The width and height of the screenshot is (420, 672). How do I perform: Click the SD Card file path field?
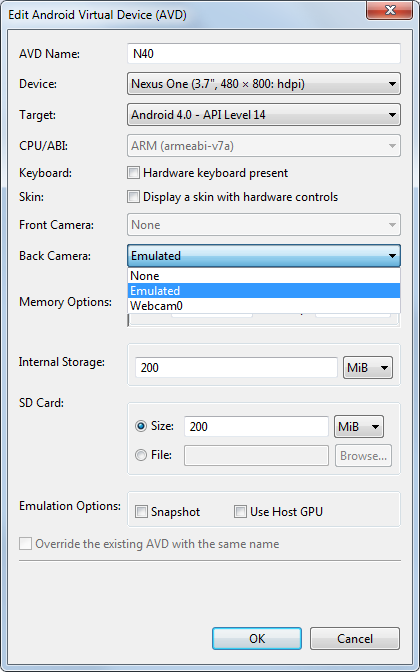(256, 456)
